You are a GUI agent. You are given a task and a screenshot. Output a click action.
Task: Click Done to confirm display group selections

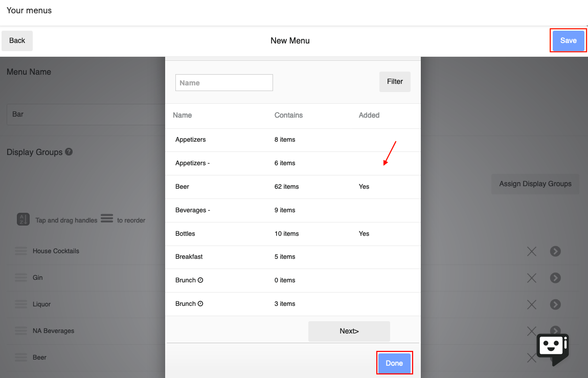[394, 363]
